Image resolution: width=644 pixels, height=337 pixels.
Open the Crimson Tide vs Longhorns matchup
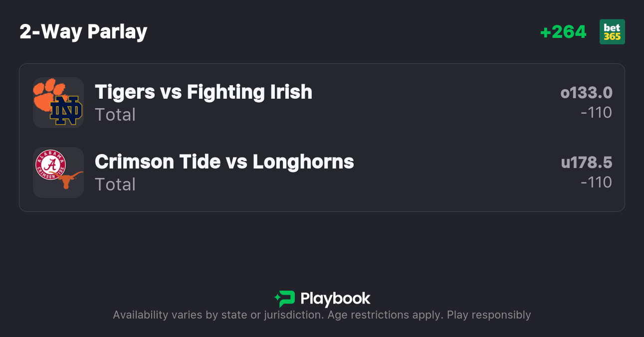point(224,162)
